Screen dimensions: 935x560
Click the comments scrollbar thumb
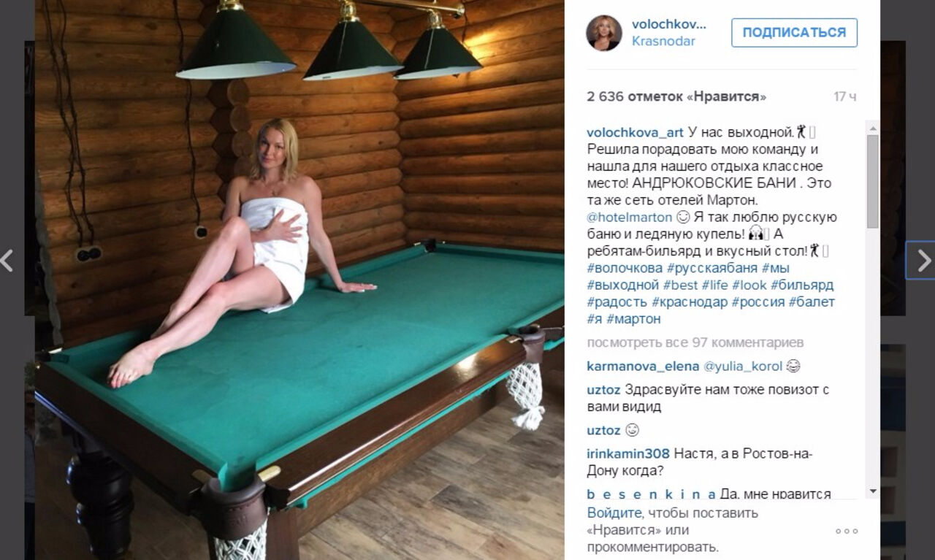pos(872,182)
